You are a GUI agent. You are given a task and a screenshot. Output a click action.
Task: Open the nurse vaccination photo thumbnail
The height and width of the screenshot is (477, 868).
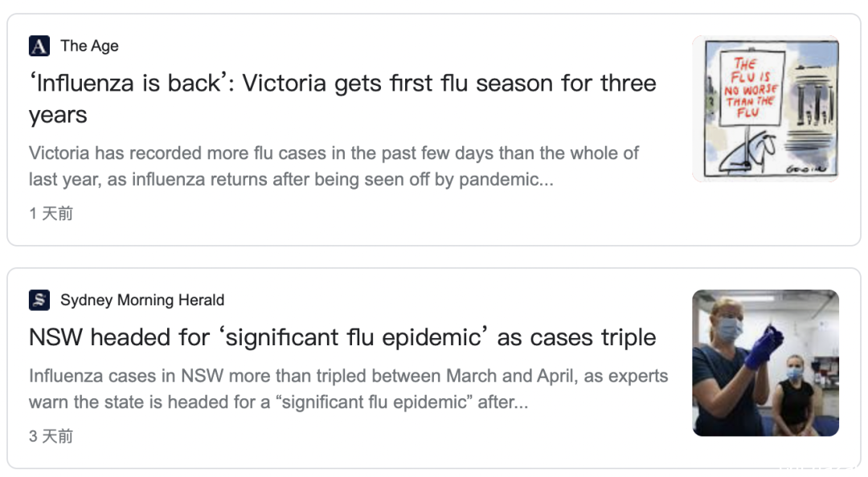click(x=766, y=363)
